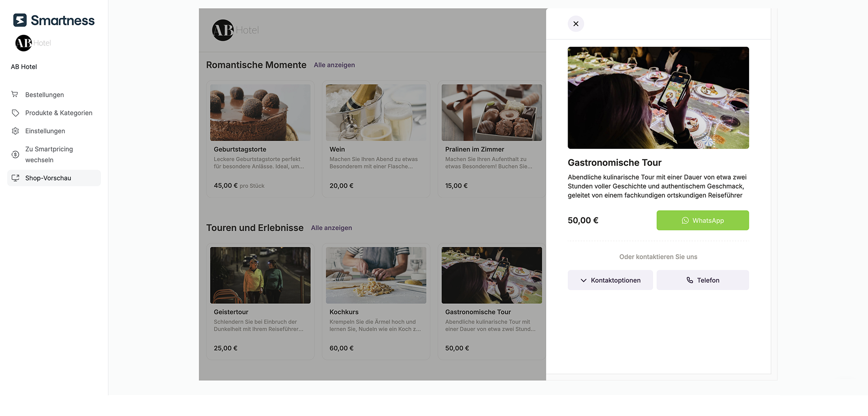This screenshot has width=868, height=416.
Task: Click the Telefon contact button
Action: [703, 280]
